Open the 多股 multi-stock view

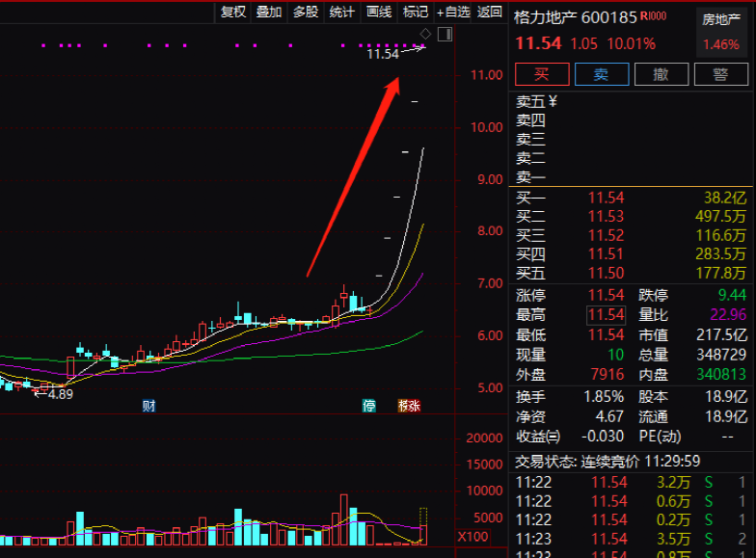(x=306, y=12)
